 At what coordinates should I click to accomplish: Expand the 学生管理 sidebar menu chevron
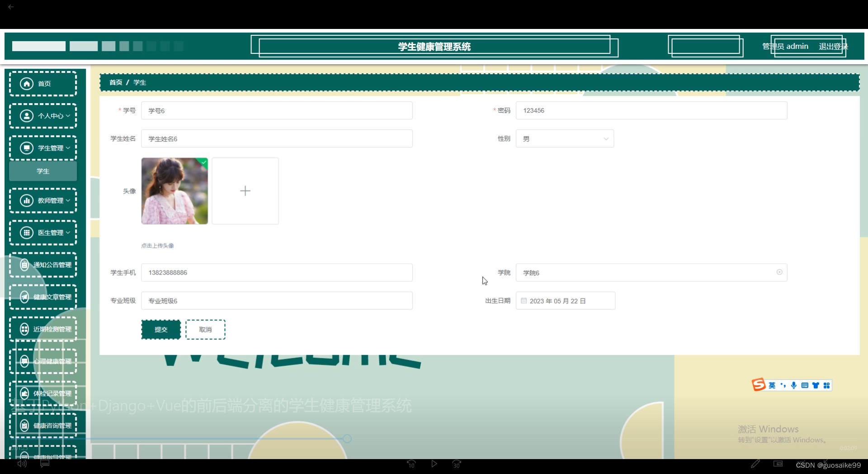coord(68,148)
